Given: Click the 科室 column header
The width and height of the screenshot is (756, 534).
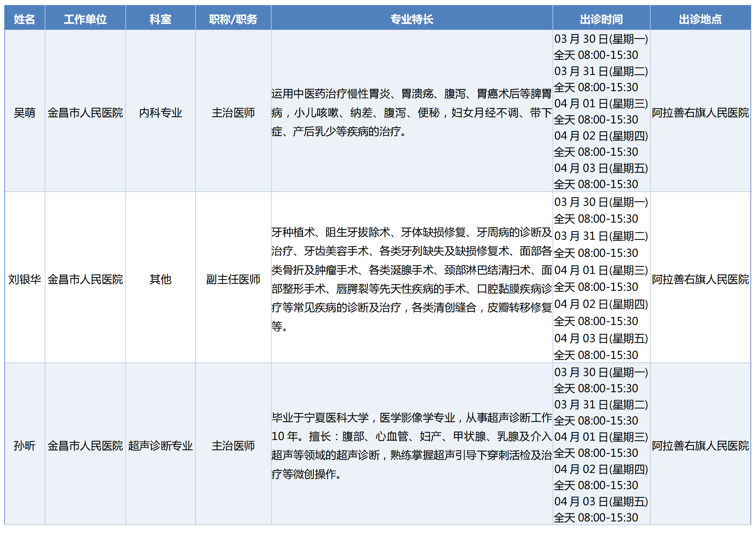Looking at the screenshot, I should pyautogui.click(x=160, y=19).
